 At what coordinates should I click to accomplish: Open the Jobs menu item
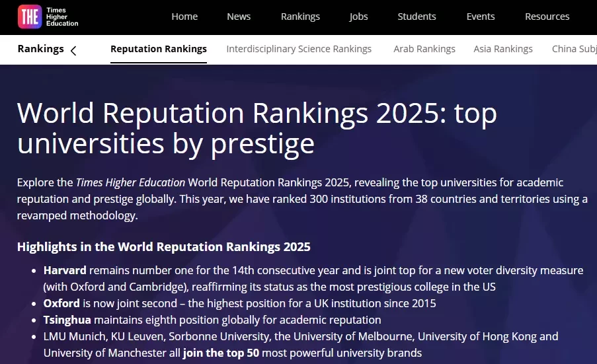(x=358, y=17)
